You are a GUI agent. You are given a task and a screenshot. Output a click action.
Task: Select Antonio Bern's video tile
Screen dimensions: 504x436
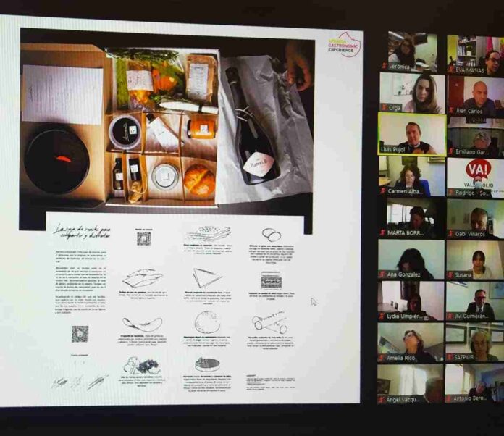click(475, 382)
